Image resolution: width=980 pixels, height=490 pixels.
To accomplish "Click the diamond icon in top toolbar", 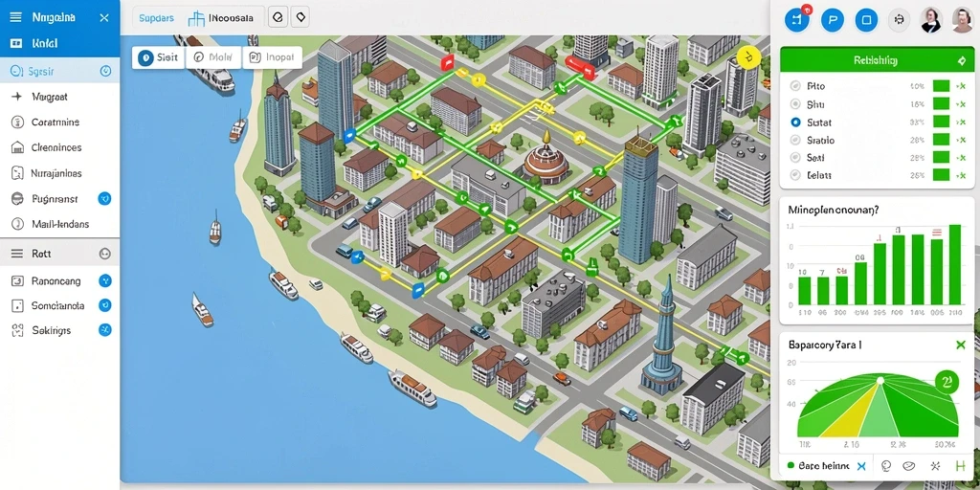I will (301, 17).
